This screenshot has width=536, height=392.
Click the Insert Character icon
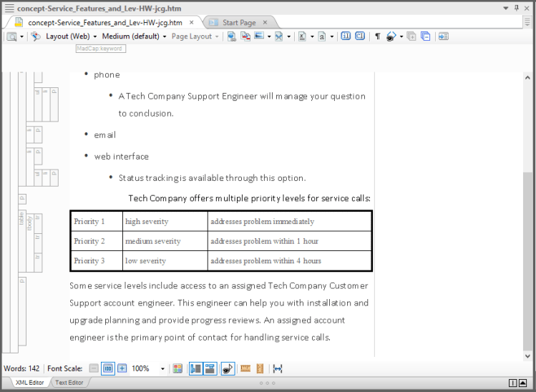coord(322,36)
